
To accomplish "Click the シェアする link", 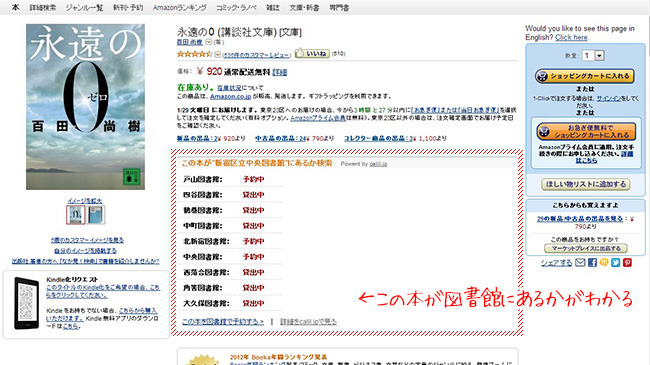I will 556,263.
